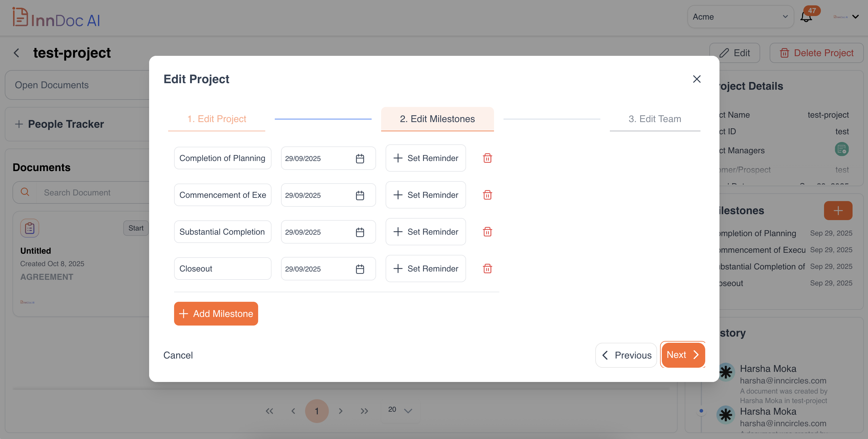Close the Edit Project dialog
The width and height of the screenshot is (868, 439).
pyautogui.click(x=697, y=79)
